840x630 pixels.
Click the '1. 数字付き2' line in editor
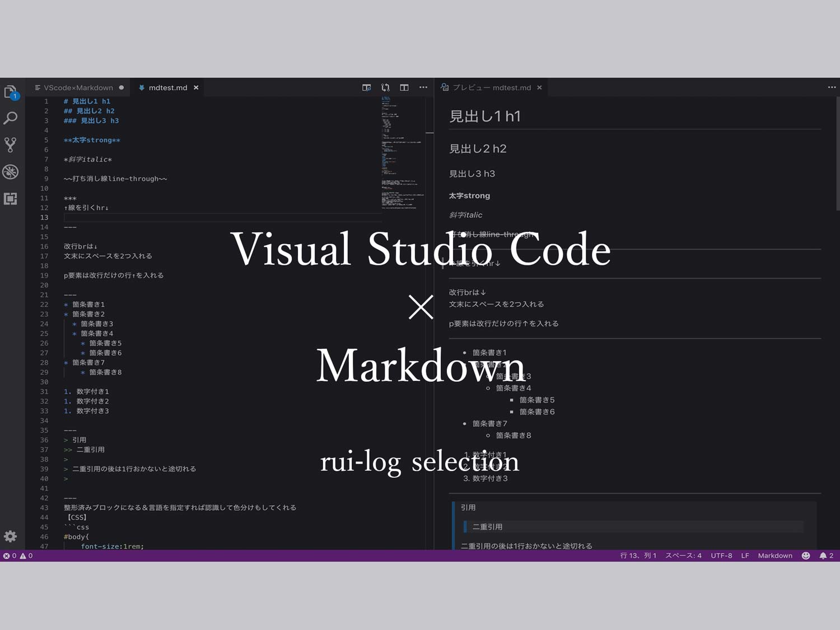pyautogui.click(x=86, y=401)
